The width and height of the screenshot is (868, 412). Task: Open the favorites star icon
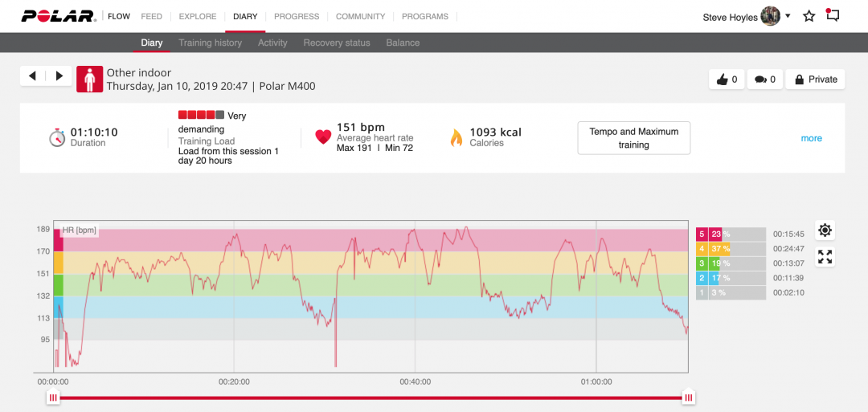click(809, 16)
